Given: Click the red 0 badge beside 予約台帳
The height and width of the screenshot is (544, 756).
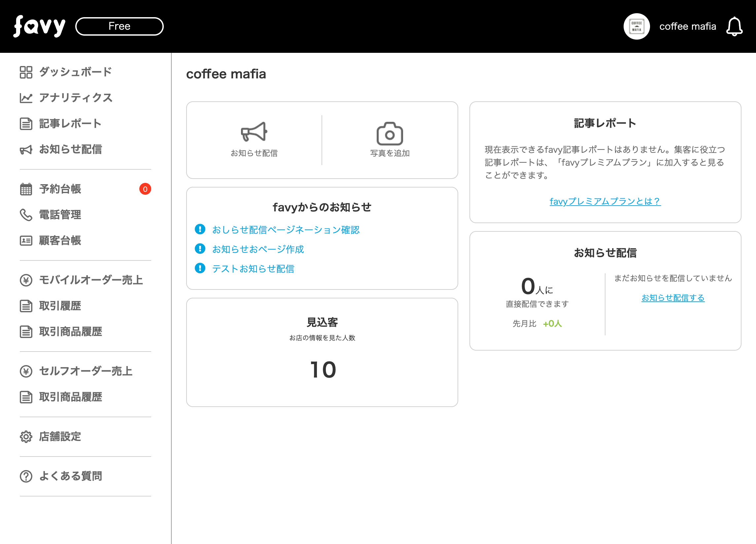Looking at the screenshot, I should tap(145, 189).
